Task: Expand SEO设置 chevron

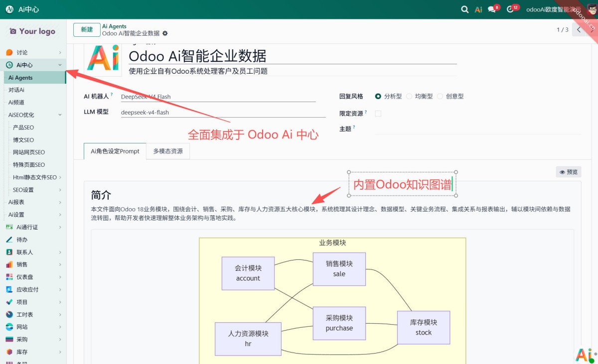Action: [60, 190]
